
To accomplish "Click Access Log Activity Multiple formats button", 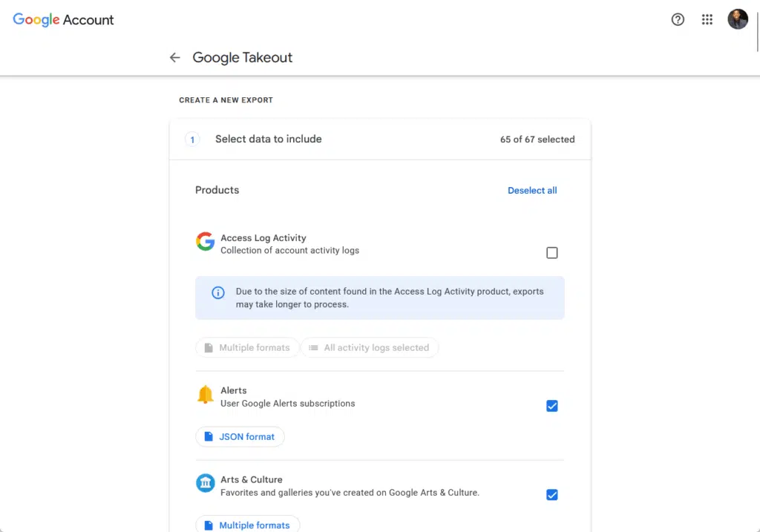I will pos(247,347).
